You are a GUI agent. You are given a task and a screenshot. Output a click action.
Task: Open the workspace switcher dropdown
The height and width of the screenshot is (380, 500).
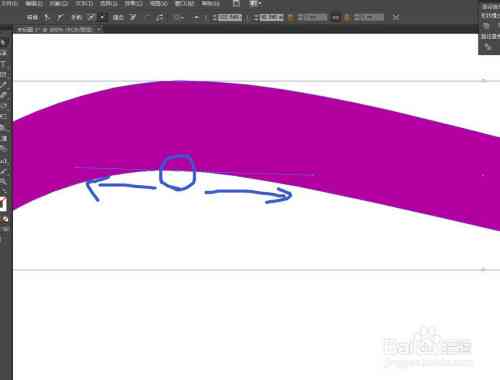[256, 4]
